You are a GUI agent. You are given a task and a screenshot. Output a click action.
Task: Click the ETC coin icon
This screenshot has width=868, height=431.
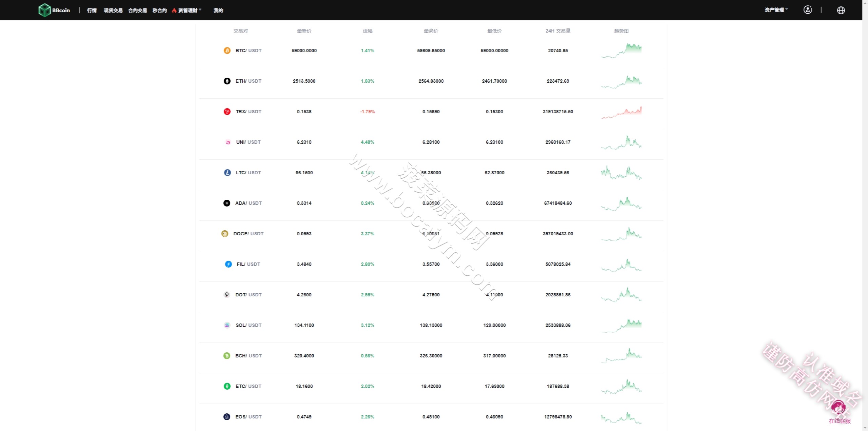coord(227,386)
